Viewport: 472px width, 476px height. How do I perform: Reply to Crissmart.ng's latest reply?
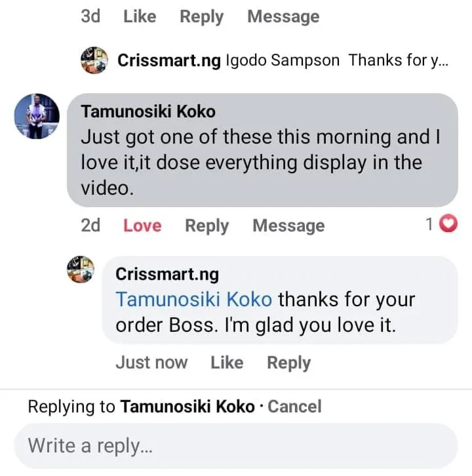coord(288,363)
